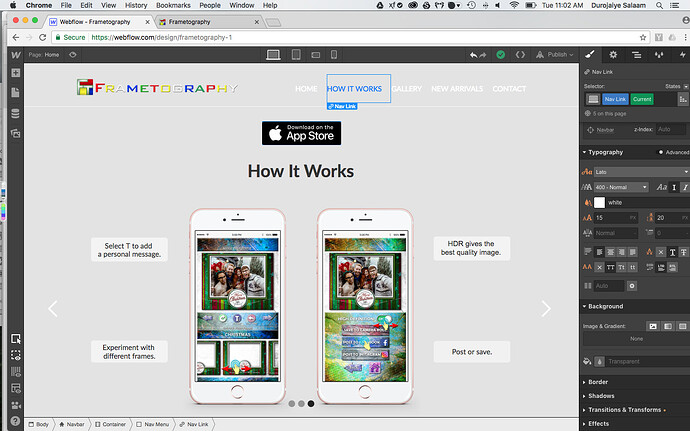Open the Add Elements panel
This screenshot has height=431, width=690.
(x=15, y=73)
